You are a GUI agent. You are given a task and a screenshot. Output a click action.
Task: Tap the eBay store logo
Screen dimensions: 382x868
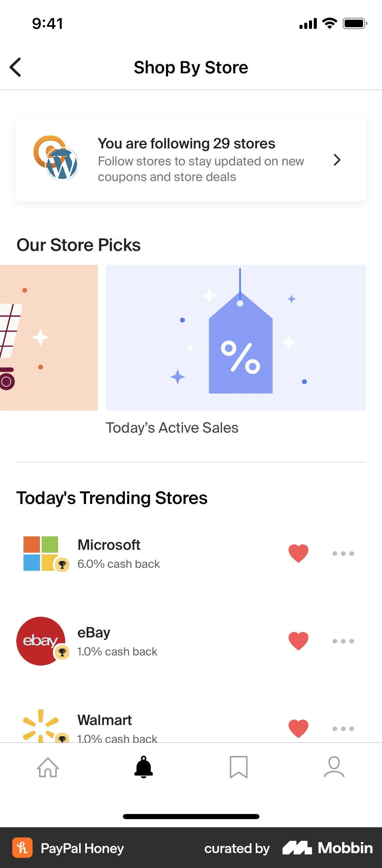[x=41, y=641]
